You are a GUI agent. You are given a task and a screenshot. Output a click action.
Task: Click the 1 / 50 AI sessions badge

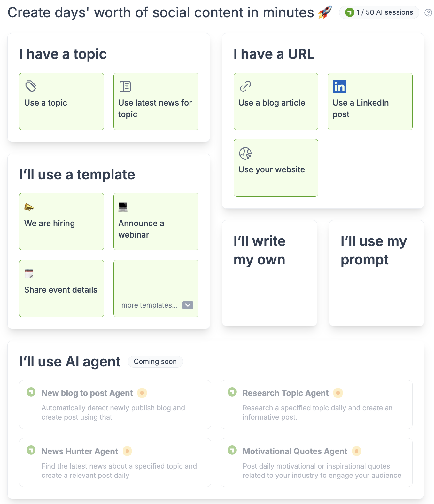(379, 12)
